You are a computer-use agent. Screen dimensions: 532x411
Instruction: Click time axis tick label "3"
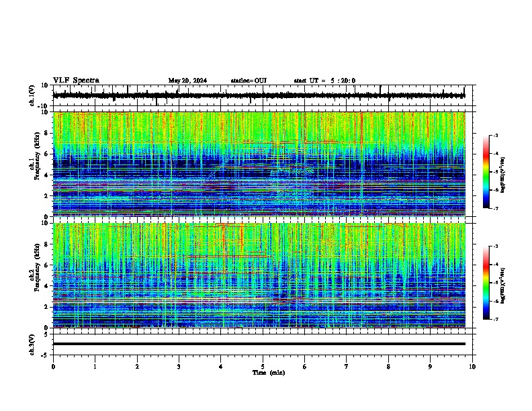click(x=179, y=367)
